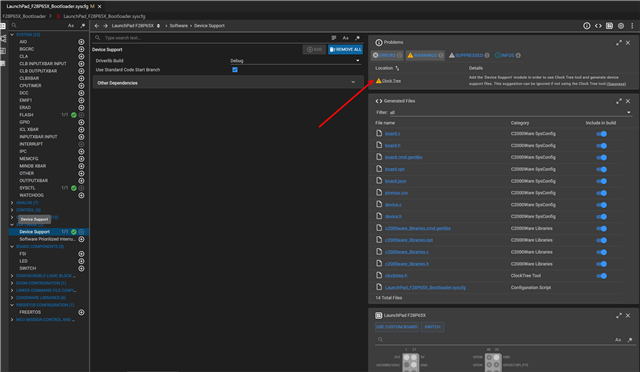Open the Clock Tree warning link
The height and width of the screenshot is (372, 640).
[x=391, y=81]
